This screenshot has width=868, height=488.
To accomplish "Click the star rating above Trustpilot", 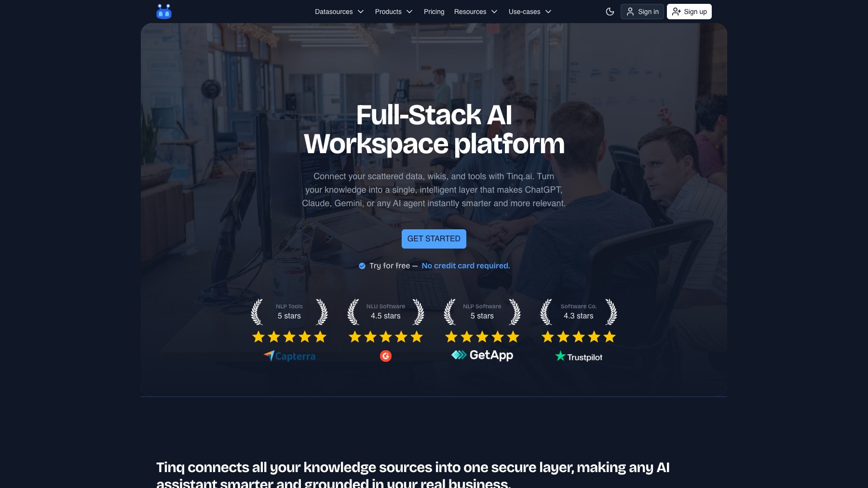I will pyautogui.click(x=579, y=337).
